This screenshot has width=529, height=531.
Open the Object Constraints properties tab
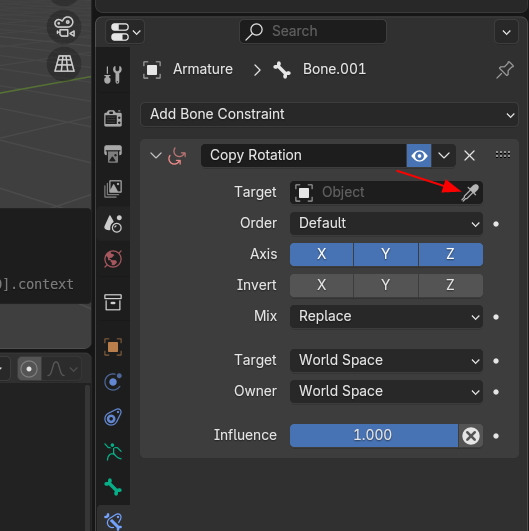pyautogui.click(x=113, y=417)
